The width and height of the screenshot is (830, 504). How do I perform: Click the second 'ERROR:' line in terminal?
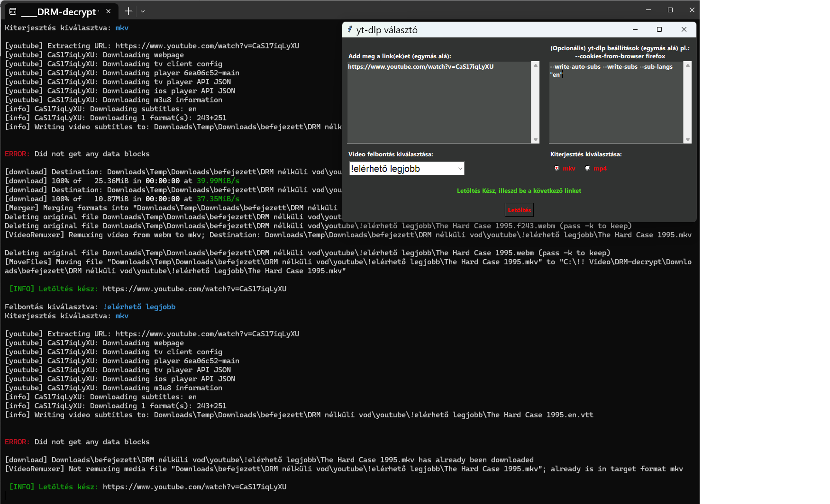[x=77, y=442]
